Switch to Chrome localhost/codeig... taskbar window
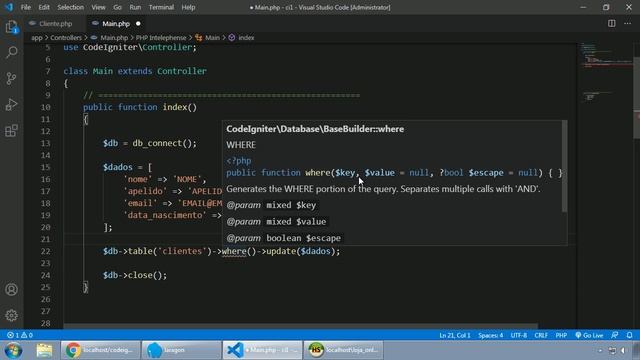The height and width of the screenshot is (360, 640). [x=100, y=350]
